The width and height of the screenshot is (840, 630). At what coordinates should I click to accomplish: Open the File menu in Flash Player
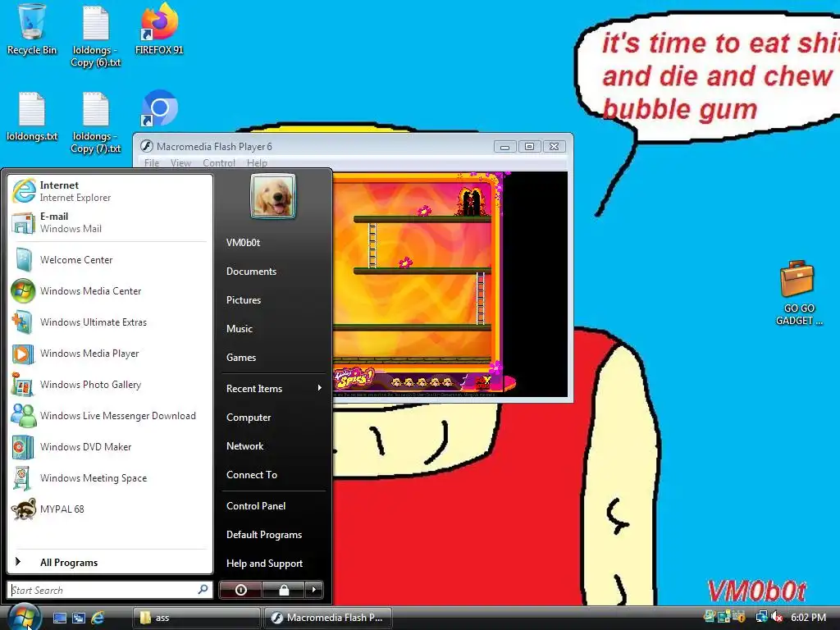pyautogui.click(x=152, y=163)
